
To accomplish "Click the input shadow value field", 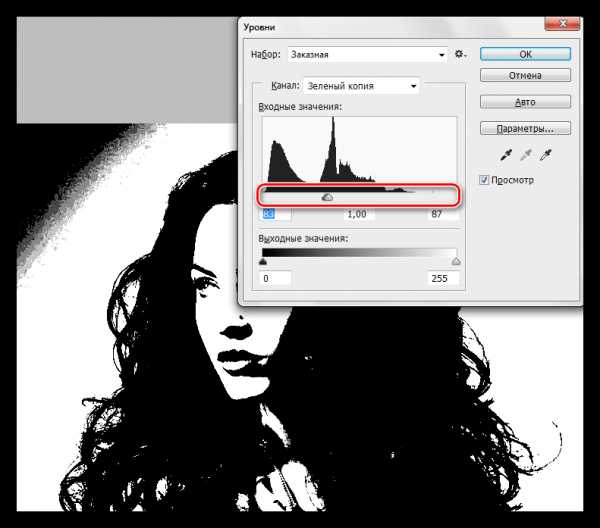I will click(x=276, y=214).
